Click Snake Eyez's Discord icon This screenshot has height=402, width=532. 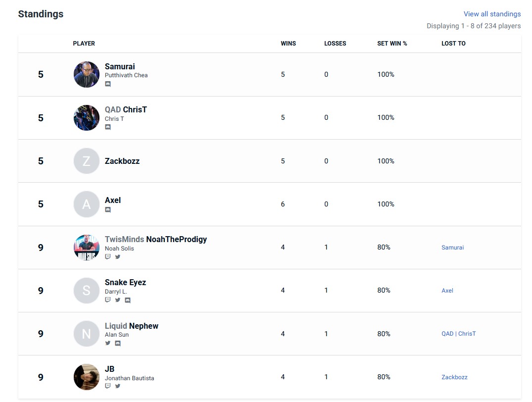tap(128, 300)
